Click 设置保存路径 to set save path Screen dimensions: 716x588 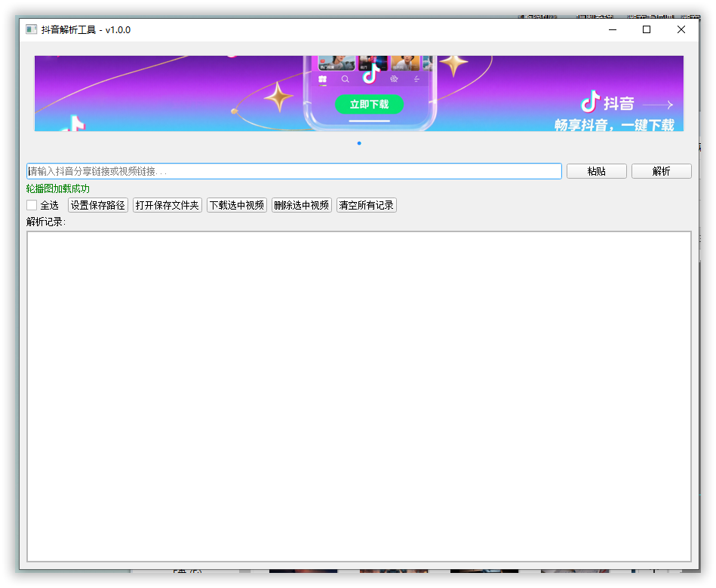pyautogui.click(x=98, y=205)
